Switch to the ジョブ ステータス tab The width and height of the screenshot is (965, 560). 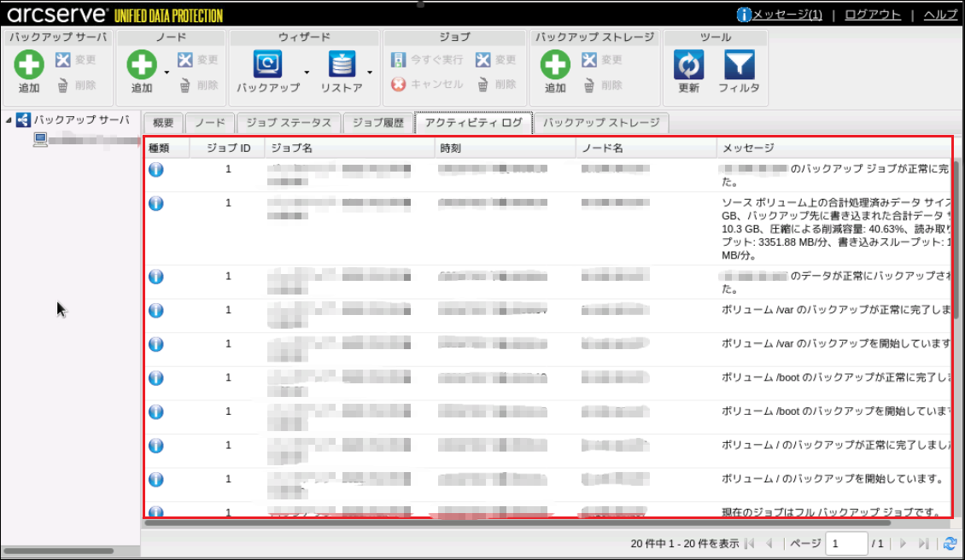tap(289, 123)
